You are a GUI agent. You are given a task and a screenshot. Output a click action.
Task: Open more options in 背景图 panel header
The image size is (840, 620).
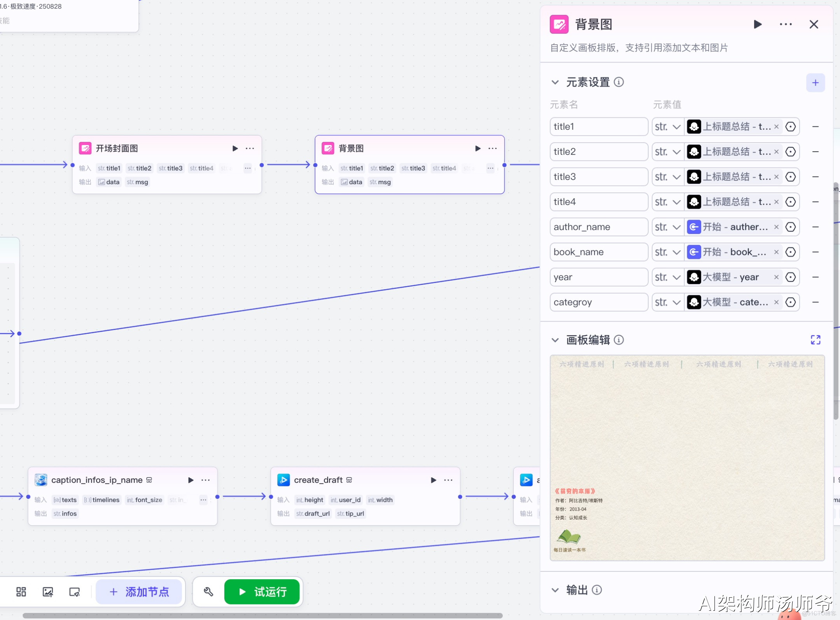pos(786,24)
